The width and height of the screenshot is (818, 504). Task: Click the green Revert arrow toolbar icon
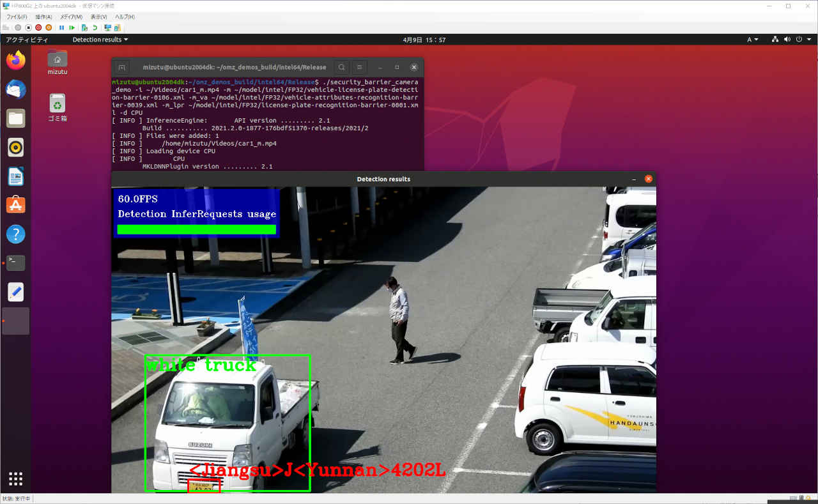click(95, 27)
